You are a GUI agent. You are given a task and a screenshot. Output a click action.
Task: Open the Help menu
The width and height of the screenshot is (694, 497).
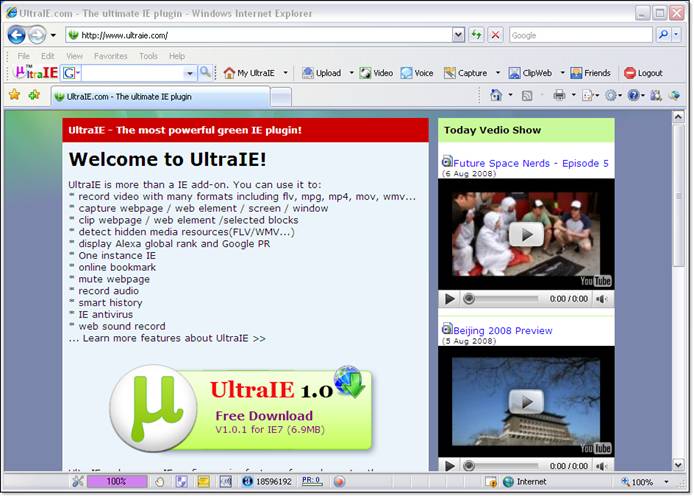177,56
